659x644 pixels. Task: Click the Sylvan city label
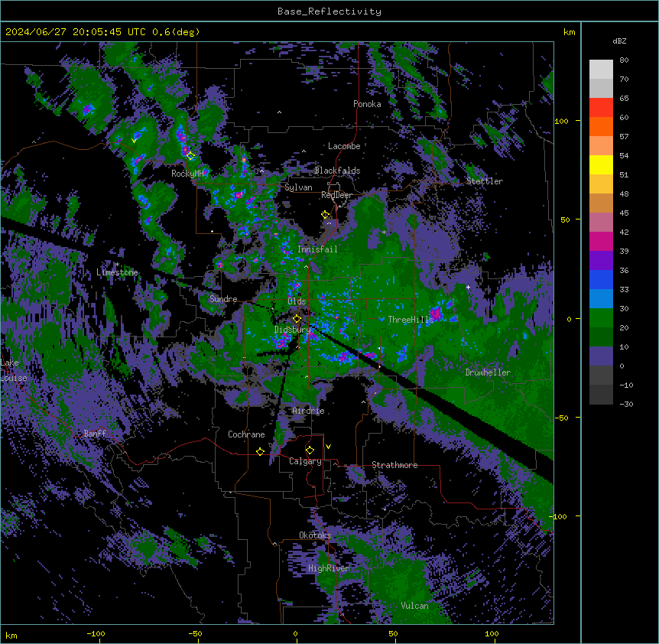298,187
